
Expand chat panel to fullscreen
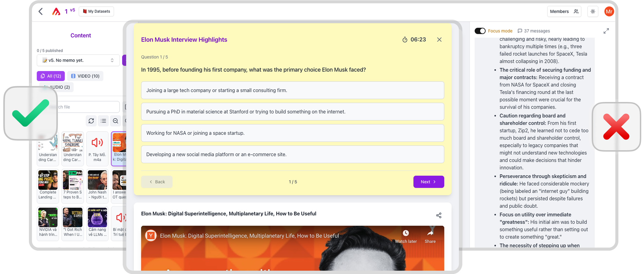tap(606, 31)
